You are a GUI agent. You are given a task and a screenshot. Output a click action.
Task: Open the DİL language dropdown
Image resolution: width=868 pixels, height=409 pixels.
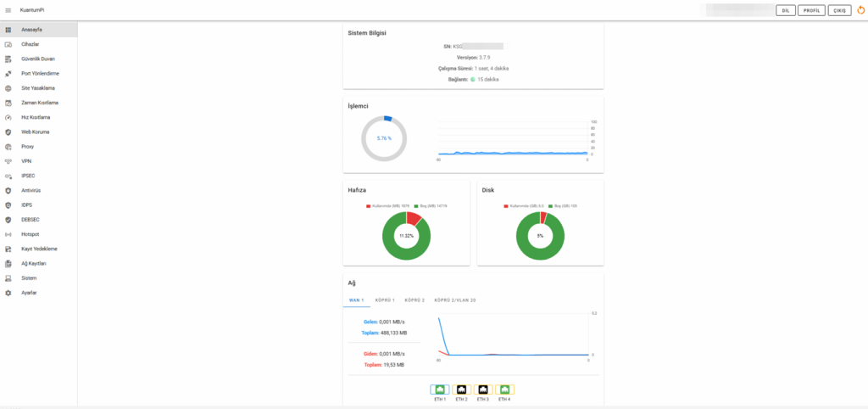tap(786, 10)
